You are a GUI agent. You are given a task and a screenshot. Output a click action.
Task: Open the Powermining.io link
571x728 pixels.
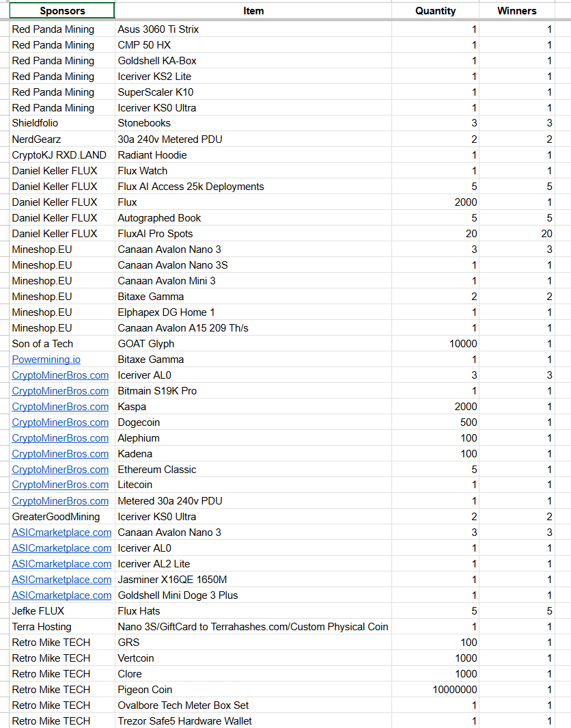(46, 360)
